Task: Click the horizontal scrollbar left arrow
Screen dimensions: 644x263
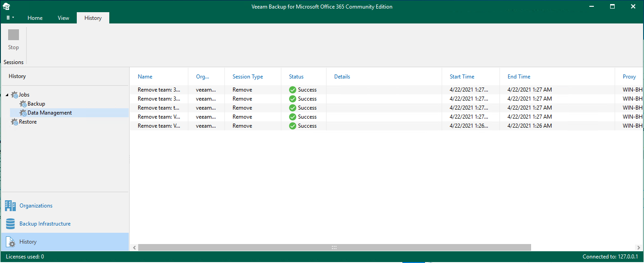Action: pyautogui.click(x=135, y=247)
